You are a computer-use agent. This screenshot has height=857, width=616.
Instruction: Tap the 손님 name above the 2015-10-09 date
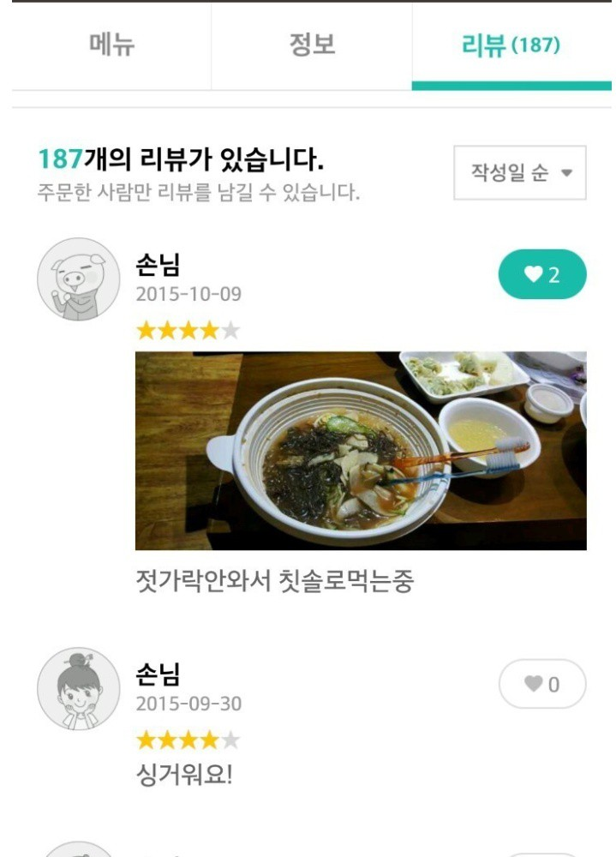pyautogui.click(x=158, y=266)
